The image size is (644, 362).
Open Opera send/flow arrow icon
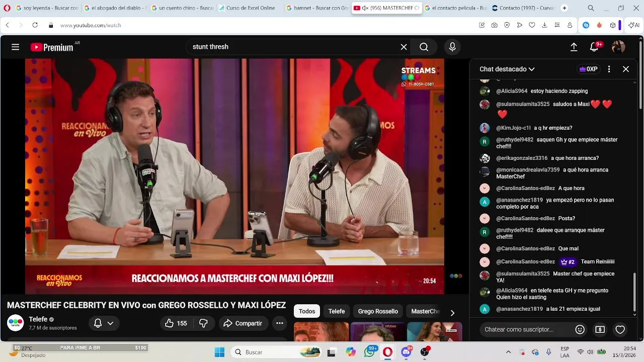pyautogui.click(x=519, y=25)
